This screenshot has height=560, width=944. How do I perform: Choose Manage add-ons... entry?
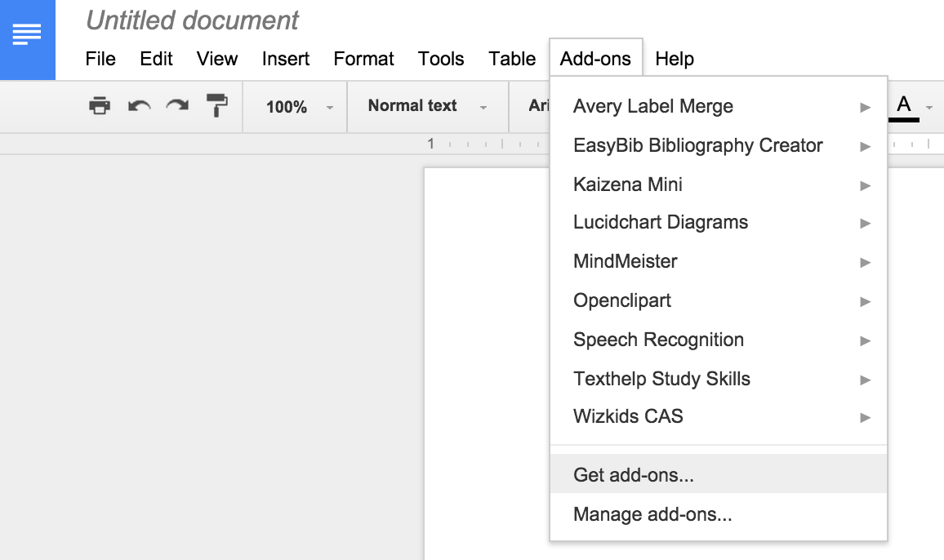click(x=719, y=514)
